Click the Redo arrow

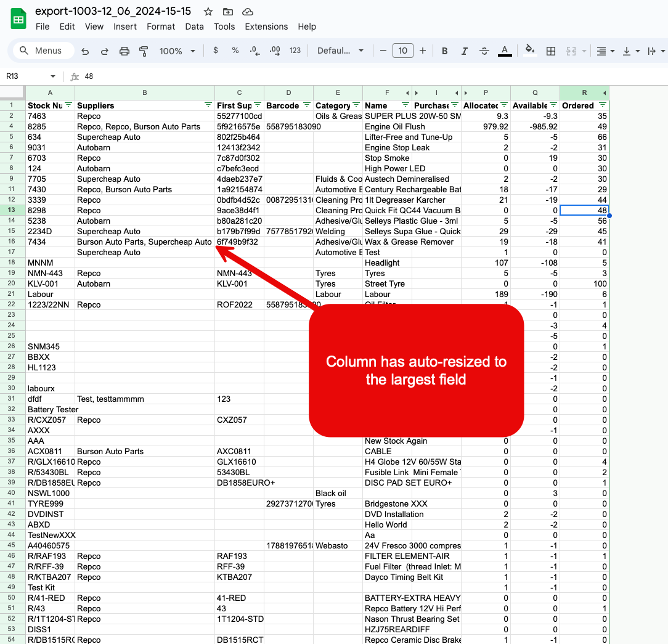[104, 51]
